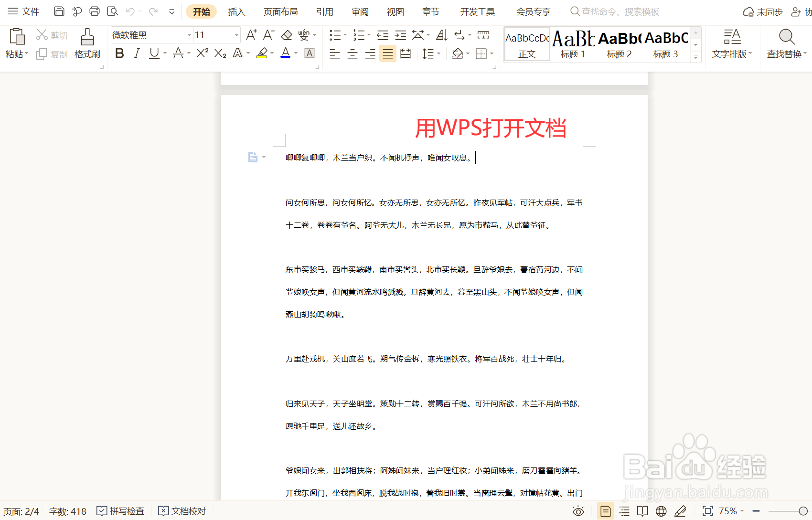Increase paragraph indent

[x=400, y=34]
